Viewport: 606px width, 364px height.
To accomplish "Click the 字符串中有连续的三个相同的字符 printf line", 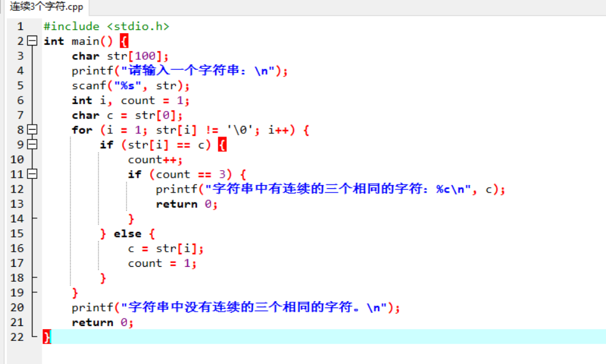I will tap(330, 189).
